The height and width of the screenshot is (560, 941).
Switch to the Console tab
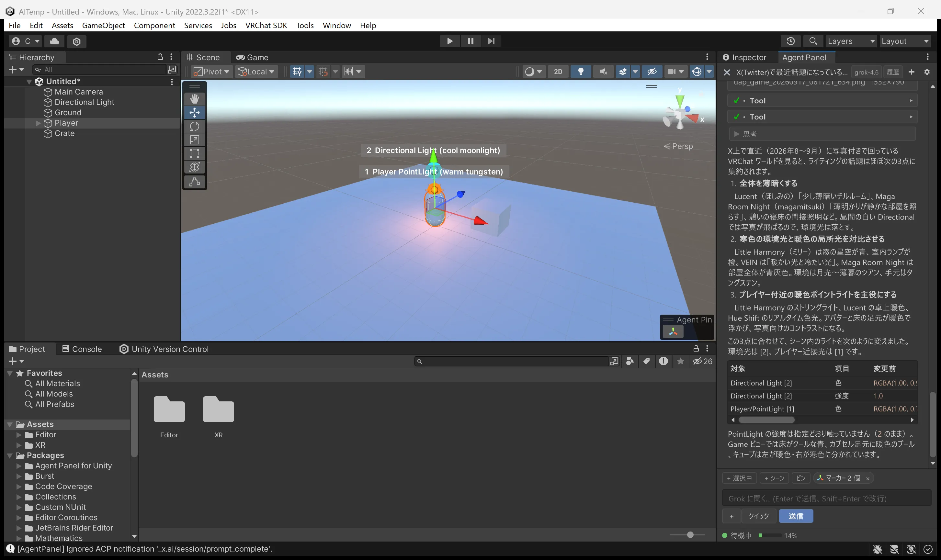pos(82,349)
